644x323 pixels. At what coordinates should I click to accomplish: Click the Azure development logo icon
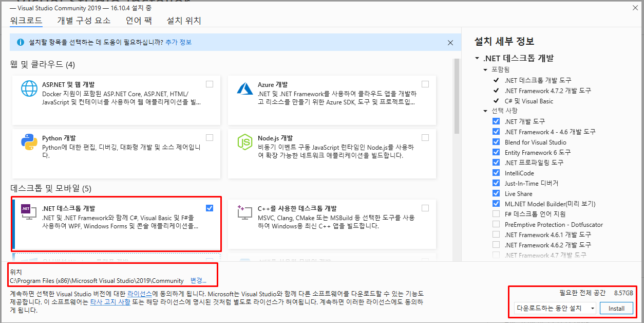pos(245,88)
